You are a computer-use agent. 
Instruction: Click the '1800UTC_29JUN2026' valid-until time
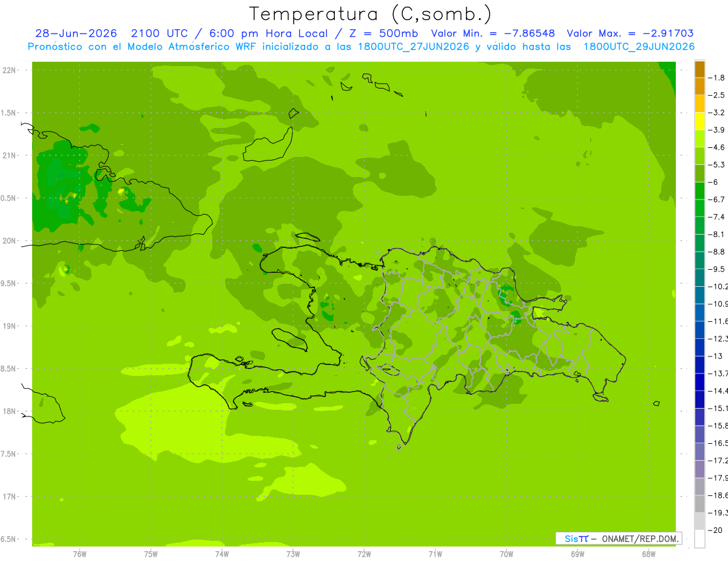click(639, 47)
